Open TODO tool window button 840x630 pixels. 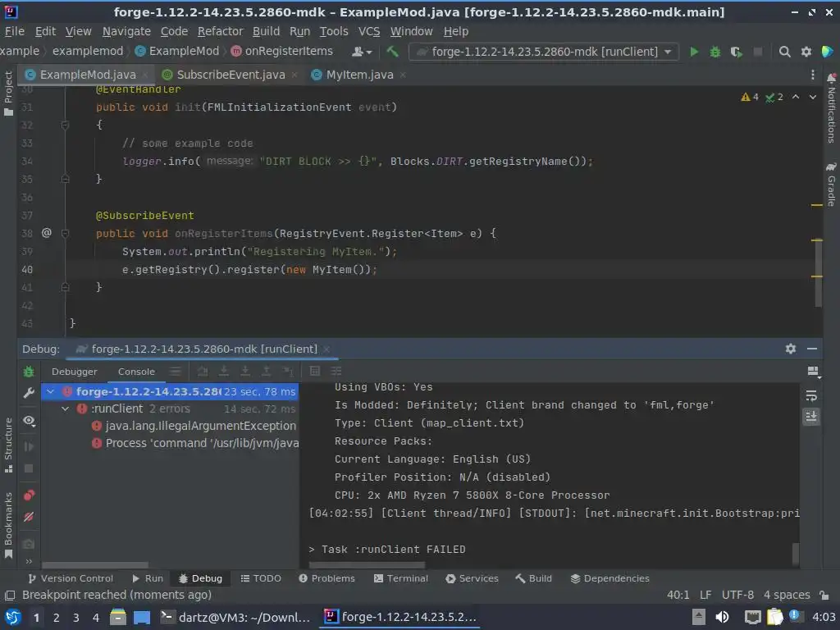pos(261,578)
